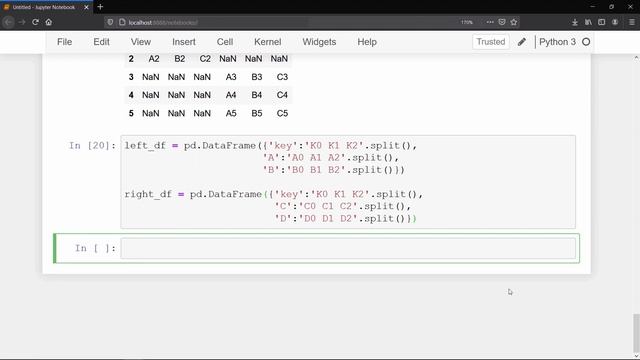
Task: Click the pencil edit-mode icon
Action: (x=522, y=42)
